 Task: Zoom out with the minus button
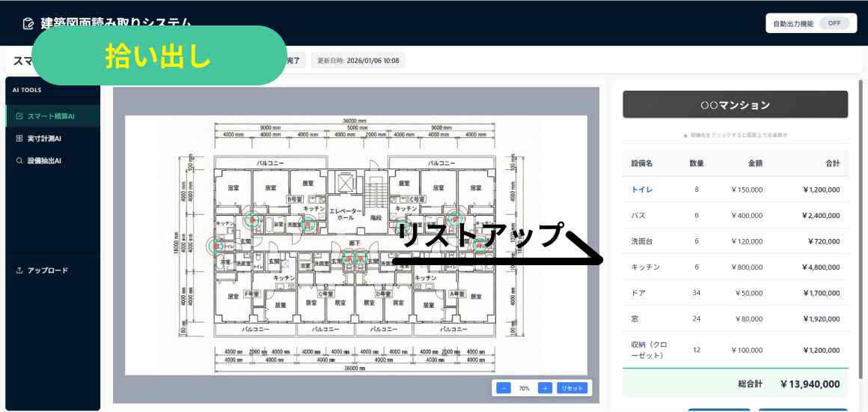pyautogui.click(x=503, y=387)
